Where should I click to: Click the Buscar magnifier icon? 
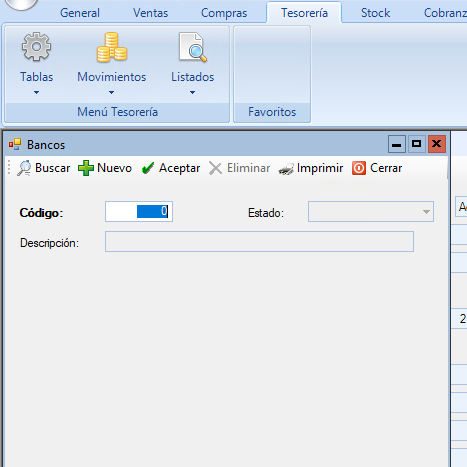click(x=24, y=168)
